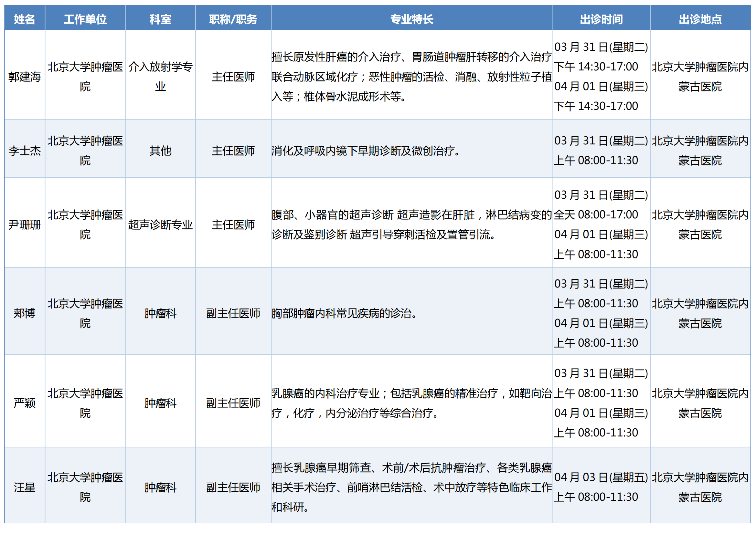Click the 超声诊断专业 department cell

(160, 225)
